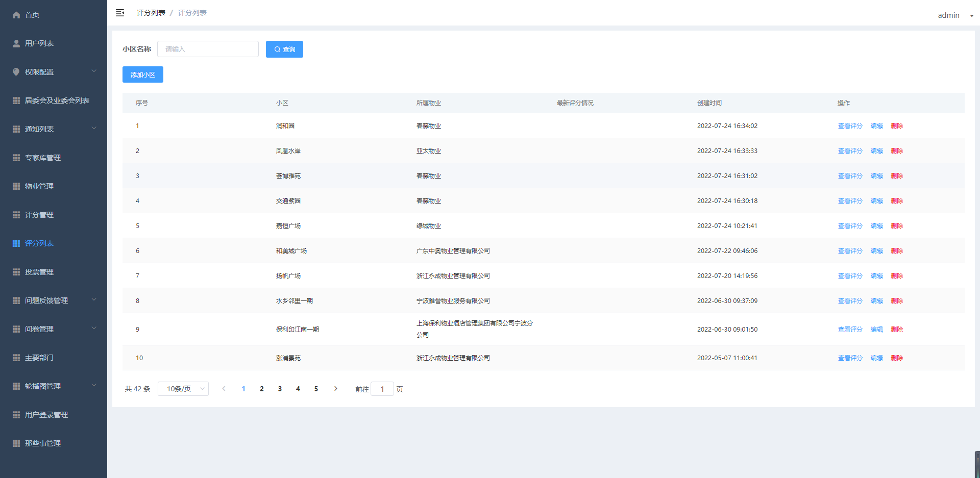Click the 广东中奥物业管理有限公司 cell
The width and height of the screenshot is (980, 478).
tap(453, 250)
